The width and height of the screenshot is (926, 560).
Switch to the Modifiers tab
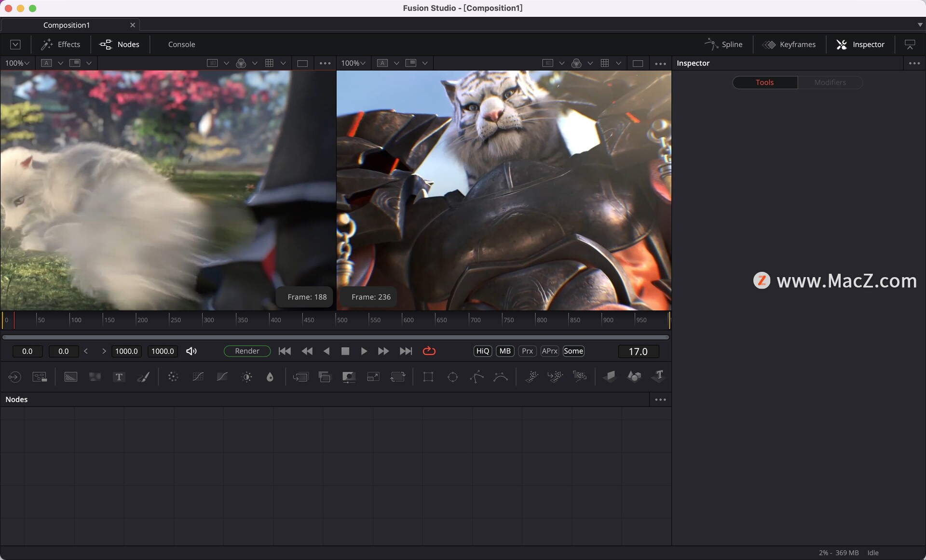pyautogui.click(x=830, y=82)
